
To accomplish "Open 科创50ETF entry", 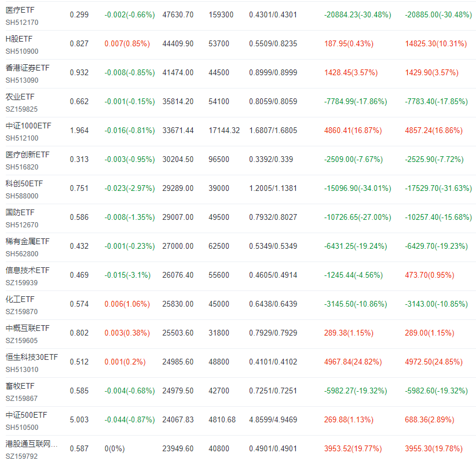I will tap(24, 183).
